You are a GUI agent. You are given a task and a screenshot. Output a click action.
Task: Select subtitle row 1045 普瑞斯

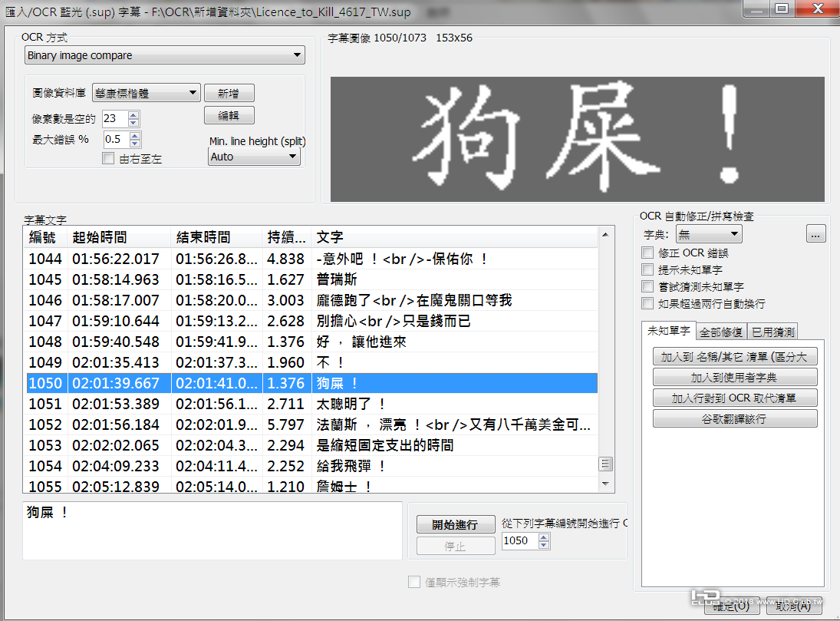pyautogui.click(x=311, y=279)
